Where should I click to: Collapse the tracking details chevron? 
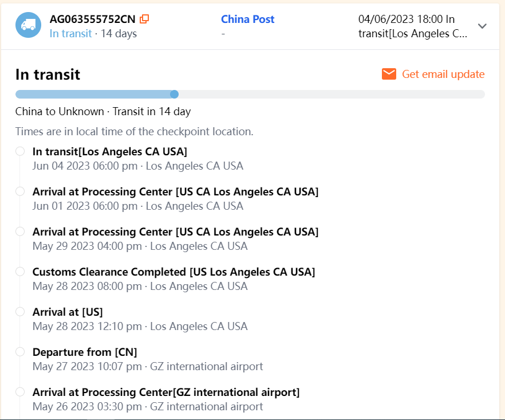click(482, 26)
